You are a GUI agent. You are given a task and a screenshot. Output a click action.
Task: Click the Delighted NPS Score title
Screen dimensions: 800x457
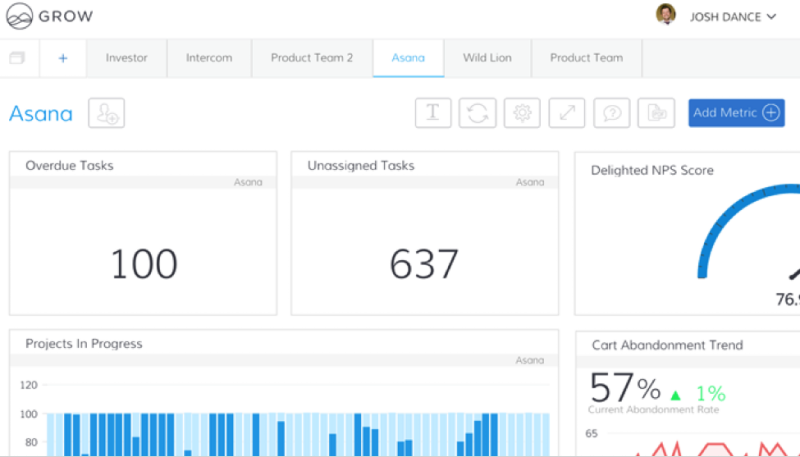coord(652,170)
